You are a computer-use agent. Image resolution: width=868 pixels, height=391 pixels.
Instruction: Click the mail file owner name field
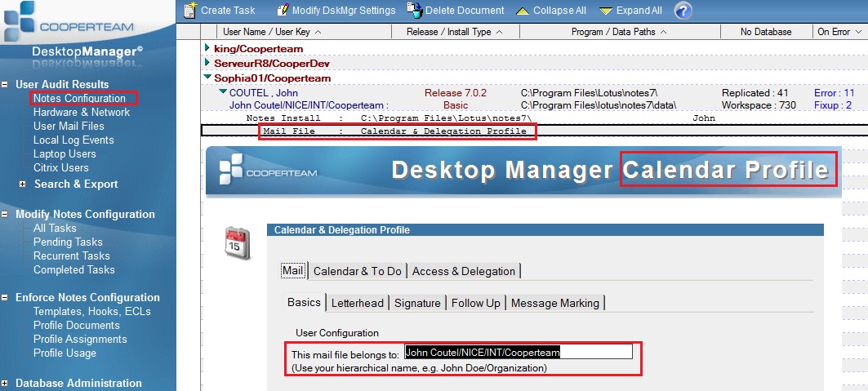[519, 352]
